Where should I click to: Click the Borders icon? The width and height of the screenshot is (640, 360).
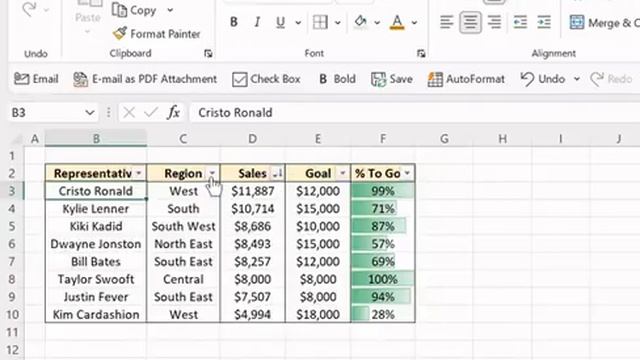point(320,22)
